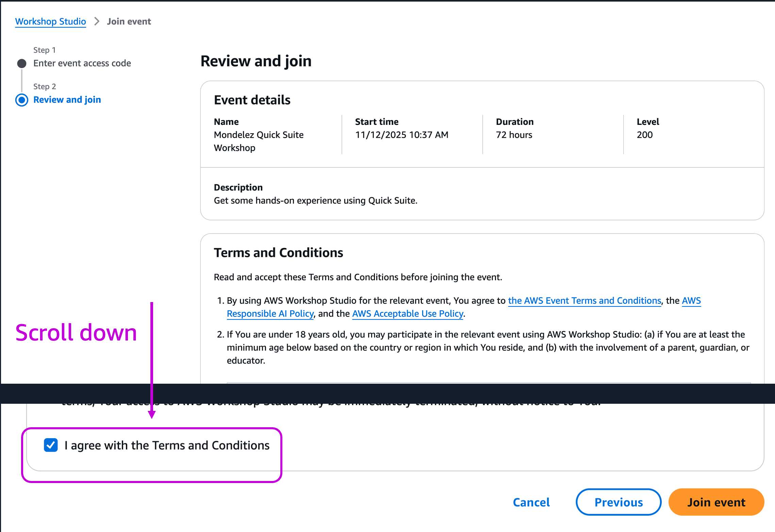Click the orange Join event button
Viewport: 775px width, 532px height.
716,502
